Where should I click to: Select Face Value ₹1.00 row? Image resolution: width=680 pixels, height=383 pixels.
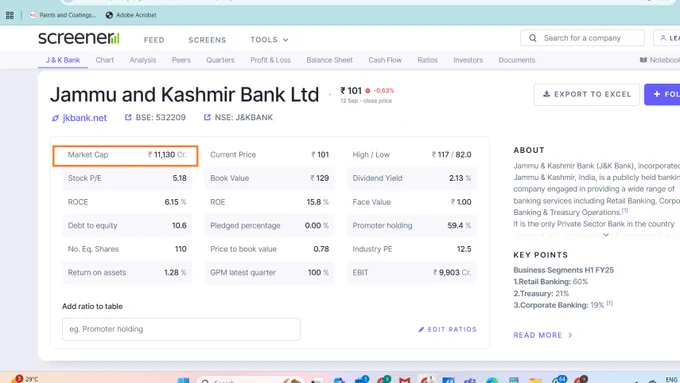(412, 202)
